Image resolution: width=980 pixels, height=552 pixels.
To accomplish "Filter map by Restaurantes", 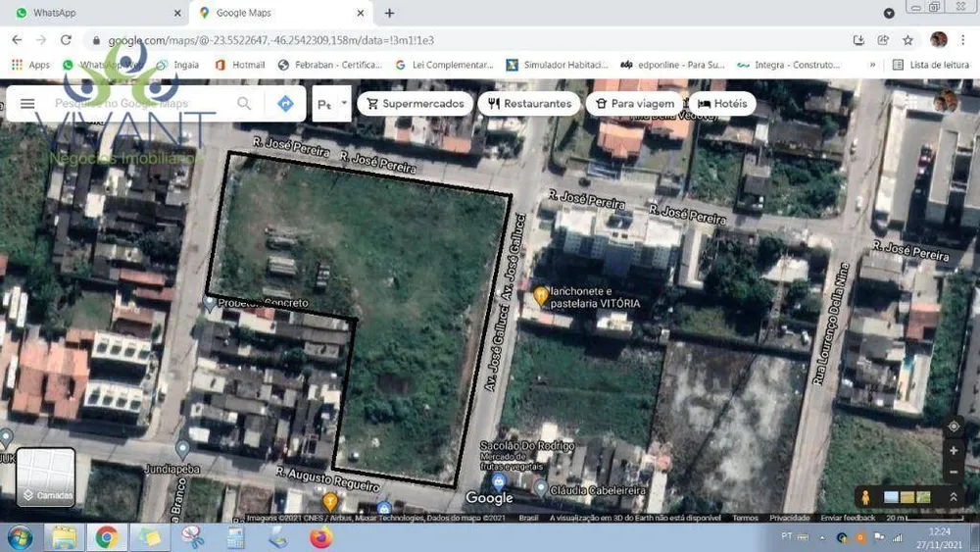I will click(529, 104).
